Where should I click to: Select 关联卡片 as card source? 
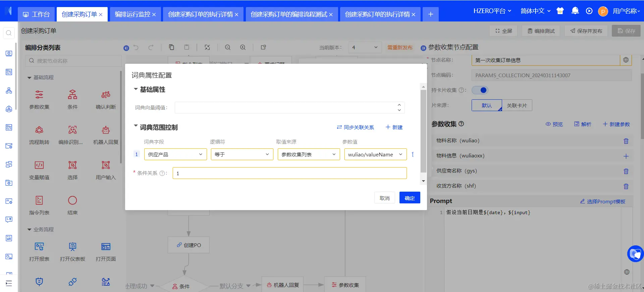click(x=517, y=105)
